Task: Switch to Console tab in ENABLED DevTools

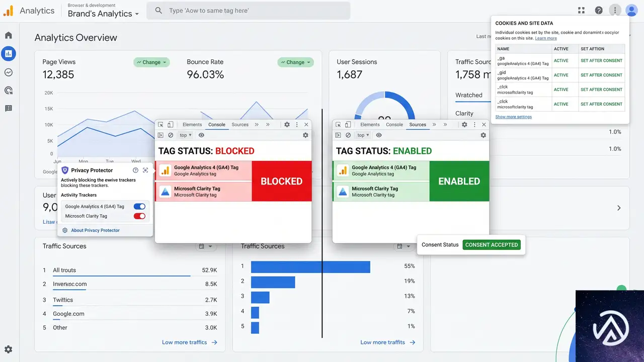Action: click(x=394, y=125)
